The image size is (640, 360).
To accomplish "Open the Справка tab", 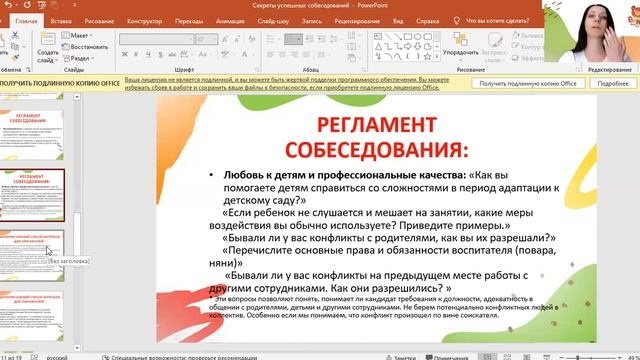I will (x=427, y=21).
